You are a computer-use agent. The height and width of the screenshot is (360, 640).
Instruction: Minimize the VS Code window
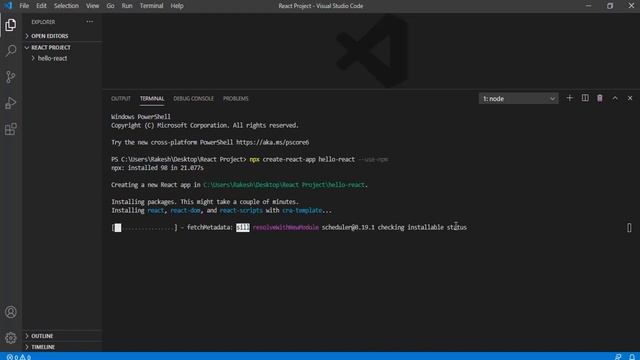coord(589,6)
